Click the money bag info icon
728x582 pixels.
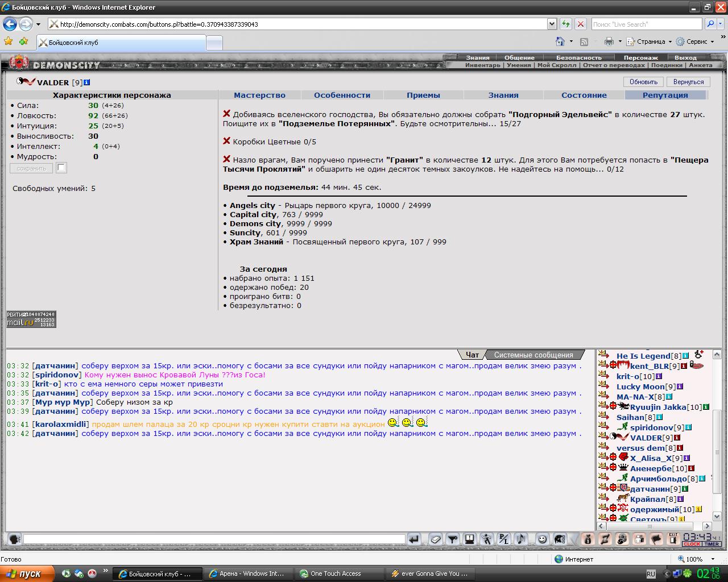coord(588,539)
